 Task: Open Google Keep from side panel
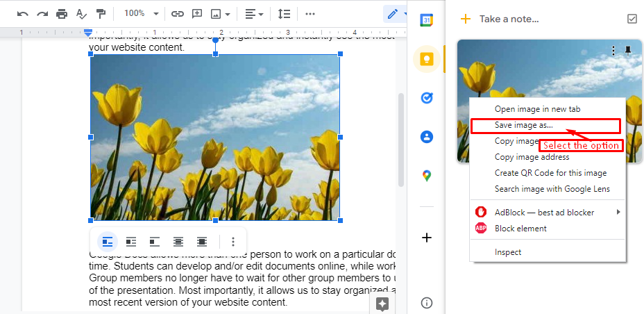pos(427,59)
